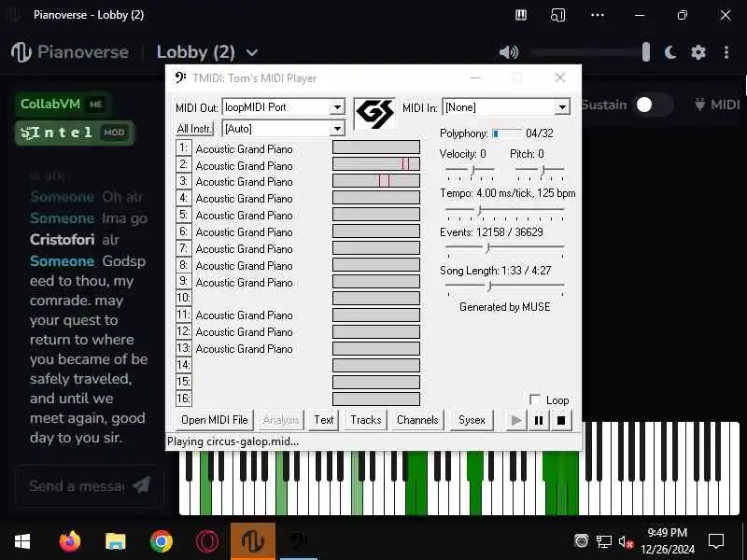Viewport: 747px width, 560px height.
Task: Toggle dark mode with the moon icon
Action: click(x=670, y=52)
